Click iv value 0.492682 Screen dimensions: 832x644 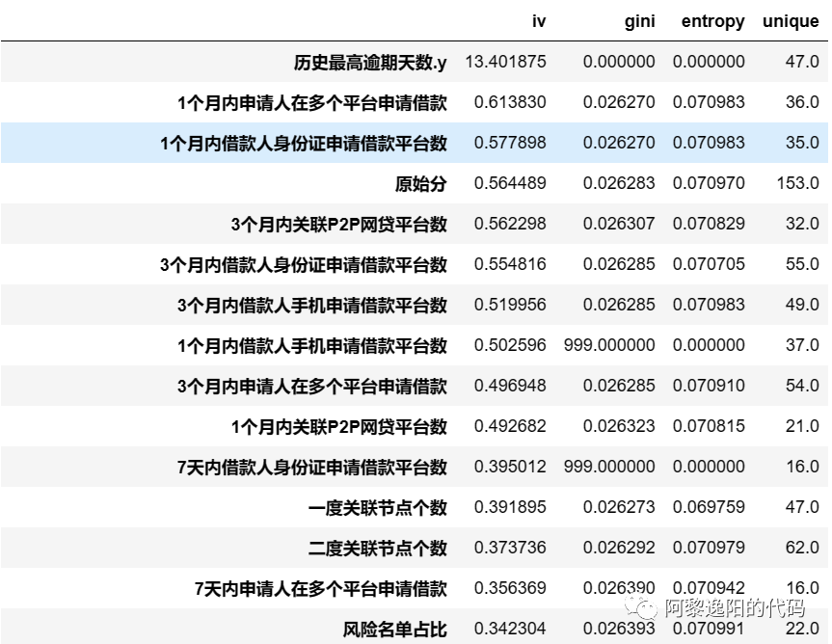[510, 426]
